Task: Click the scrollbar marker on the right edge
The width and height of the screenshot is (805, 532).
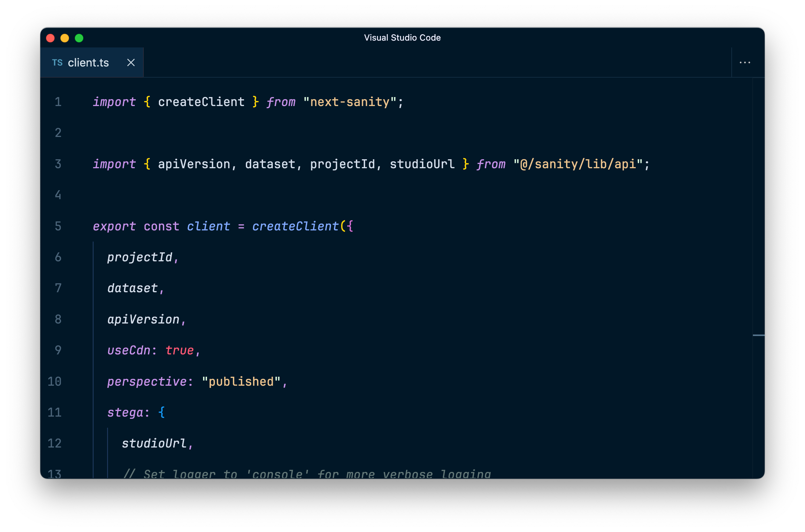Action: [x=759, y=335]
